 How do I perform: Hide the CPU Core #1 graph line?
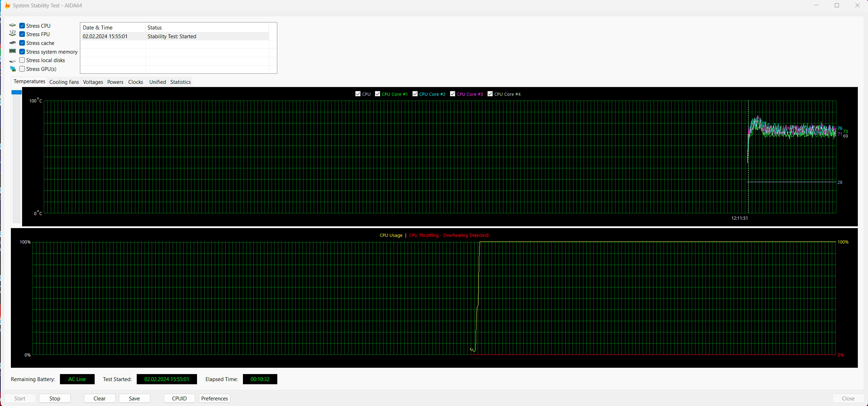coord(378,94)
